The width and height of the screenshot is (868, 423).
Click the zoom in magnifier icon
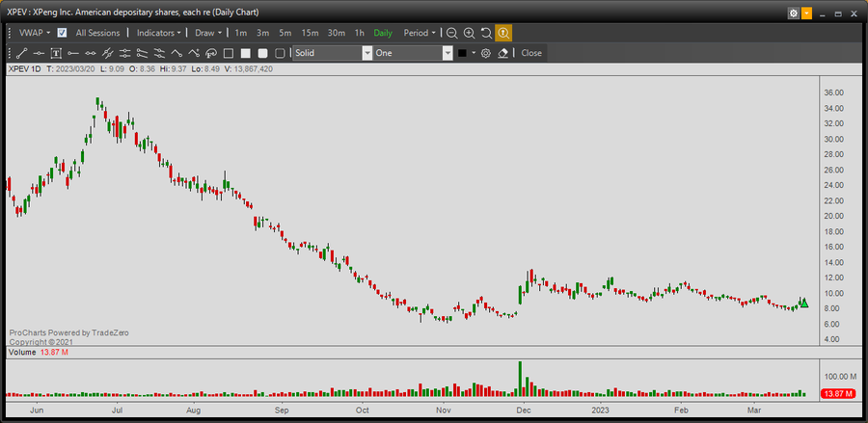tap(469, 33)
